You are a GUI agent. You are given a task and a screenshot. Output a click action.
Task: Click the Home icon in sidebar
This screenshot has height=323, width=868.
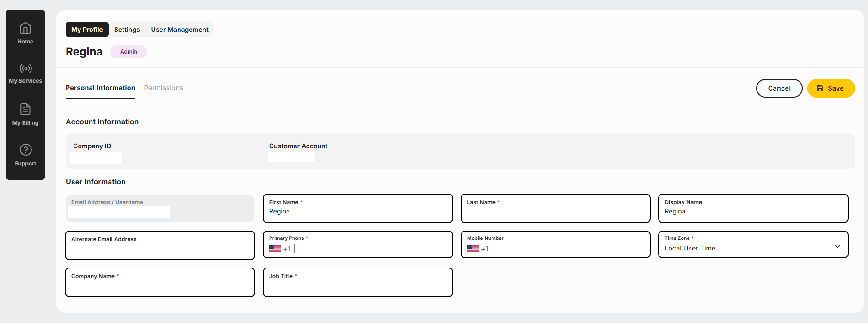point(25,29)
